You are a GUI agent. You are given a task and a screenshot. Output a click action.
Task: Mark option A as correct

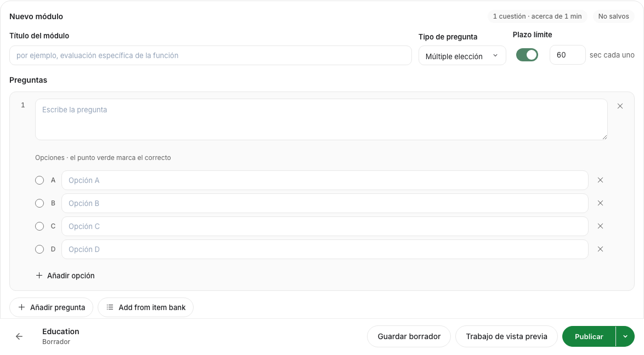click(x=39, y=180)
